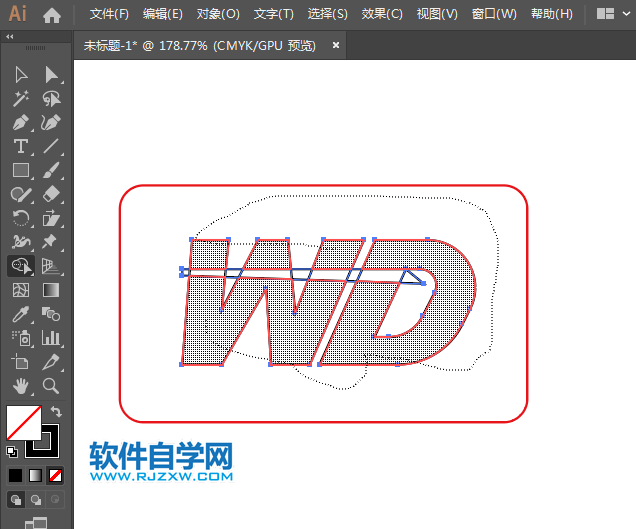Image resolution: width=636 pixels, height=529 pixels.
Task: Open the 帮助(H) menu
Action: click(x=552, y=14)
